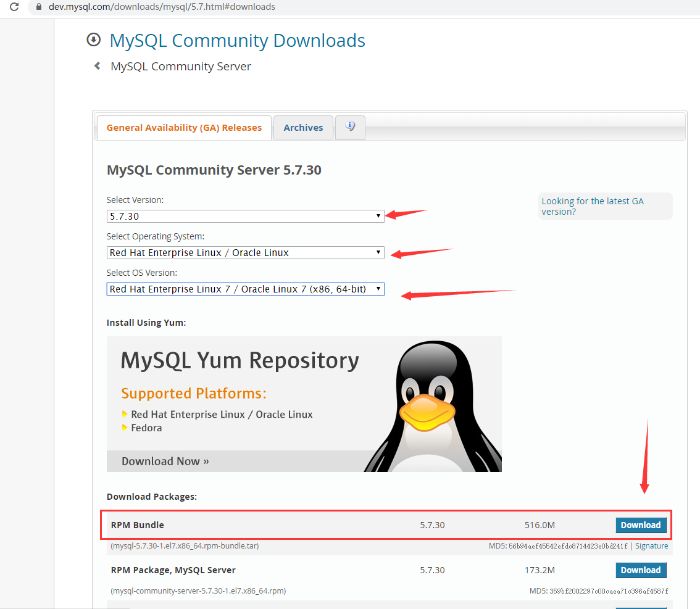Image resolution: width=700 pixels, height=609 pixels.
Task: Switch to the Archives tab
Action: click(303, 128)
